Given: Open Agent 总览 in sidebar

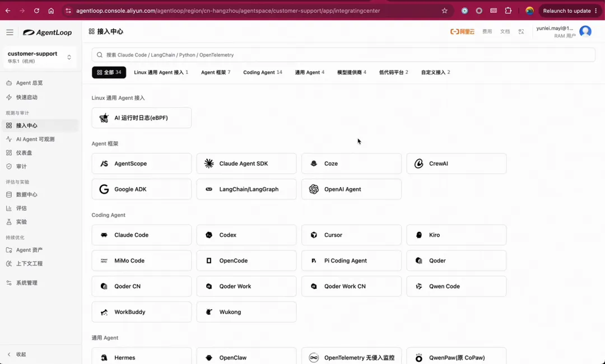Looking at the screenshot, I should click(40, 83).
